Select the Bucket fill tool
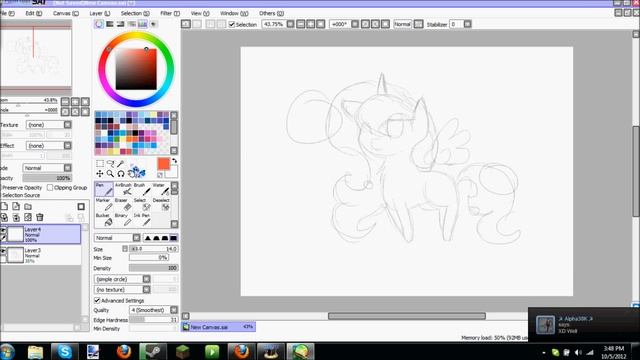Screen dimensions: 640x360 coord(104,220)
